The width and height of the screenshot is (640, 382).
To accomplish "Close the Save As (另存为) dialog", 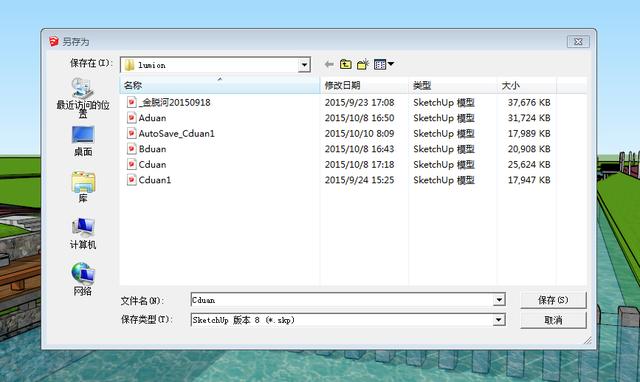I will (x=578, y=41).
